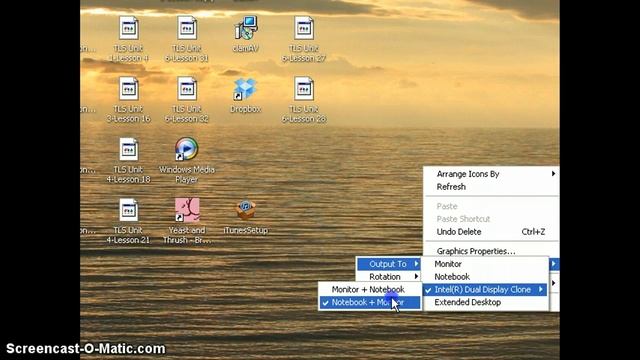Select the Windows Media Player shortcut icon
Screen dimensions: 640x360
[187, 149]
